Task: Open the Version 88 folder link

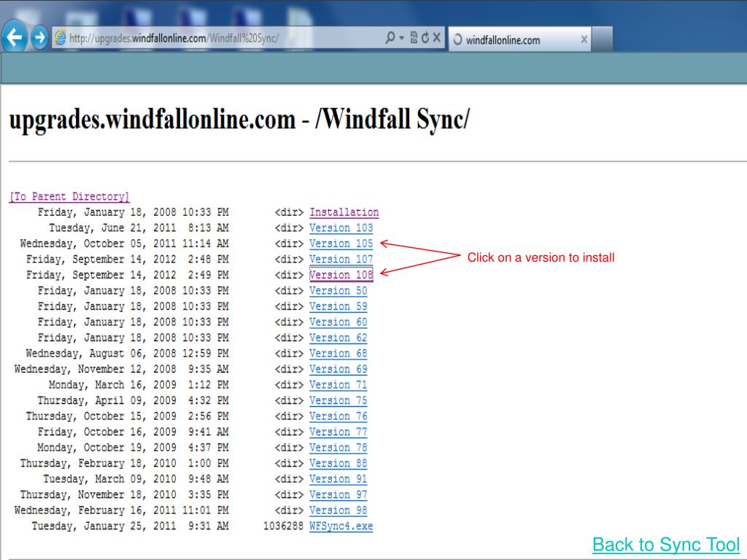Action: [338, 464]
